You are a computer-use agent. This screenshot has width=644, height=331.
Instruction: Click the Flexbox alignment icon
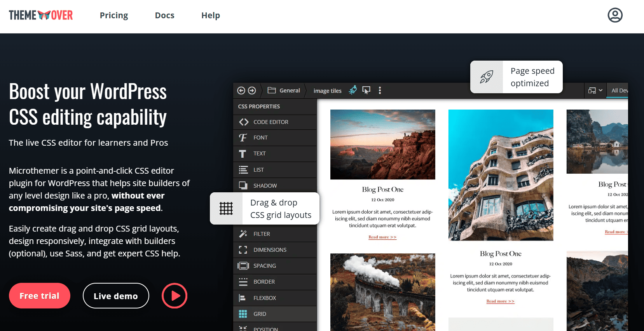pos(242,298)
